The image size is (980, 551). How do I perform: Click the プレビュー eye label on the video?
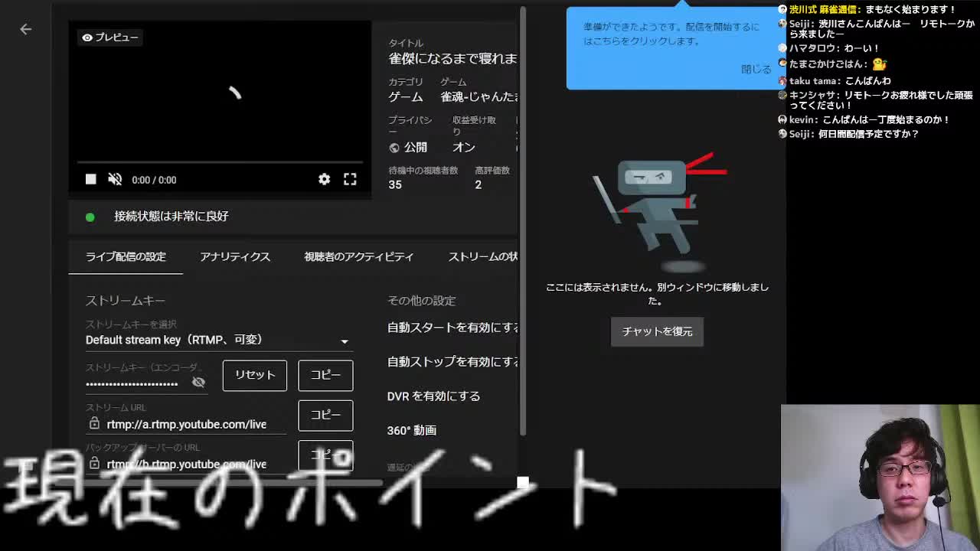[x=110, y=37]
